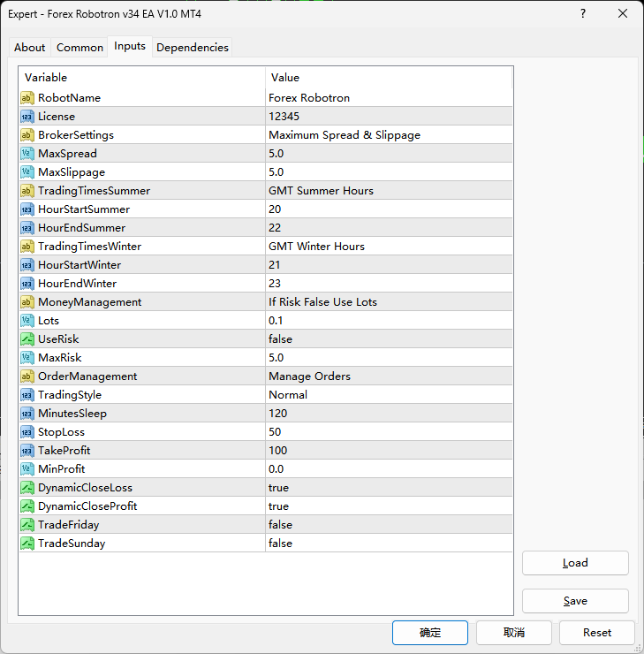644x654 pixels.
Task: Select the HourStartWinter value 21
Action: pyautogui.click(x=389, y=265)
